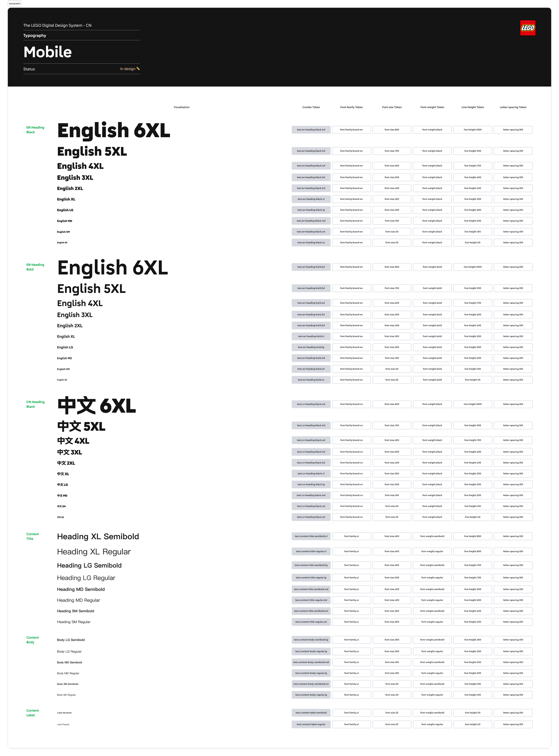This screenshot has height=756, width=559.
Task: Click the Heading XL Semibold sample text
Action: pyautogui.click(x=98, y=537)
